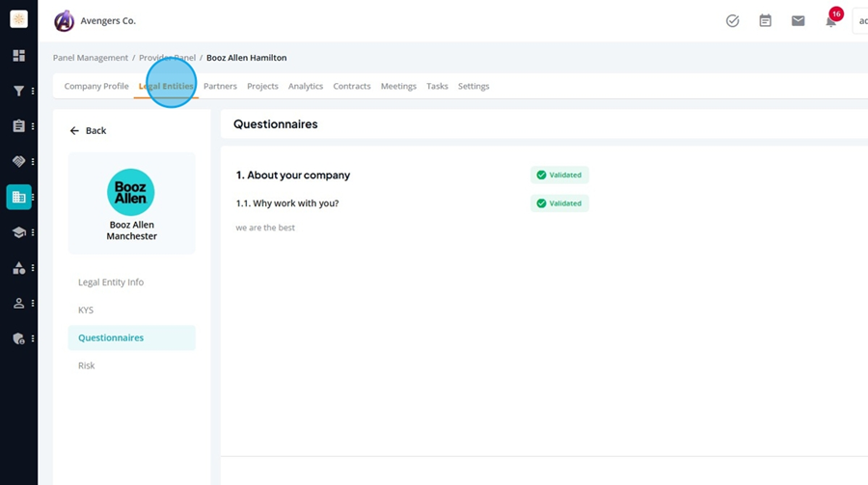Select Questionnaires in the side menu

point(132,337)
